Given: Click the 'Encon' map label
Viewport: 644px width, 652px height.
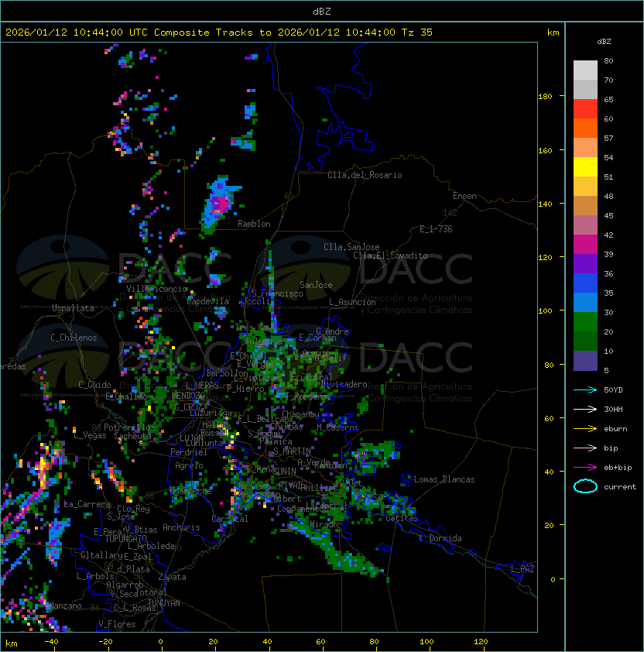Looking at the screenshot, I should tap(464, 196).
